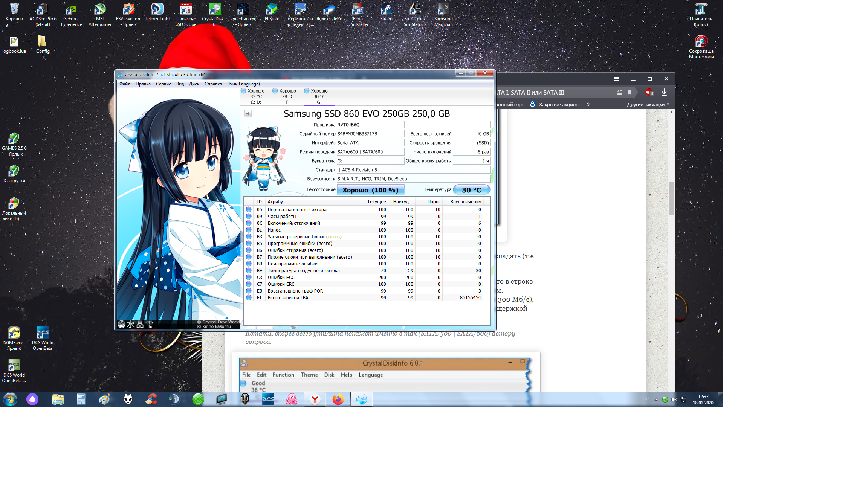Expand Другие закладки bookmarks dropdown
This screenshot has height=488, width=868.
tap(648, 104)
